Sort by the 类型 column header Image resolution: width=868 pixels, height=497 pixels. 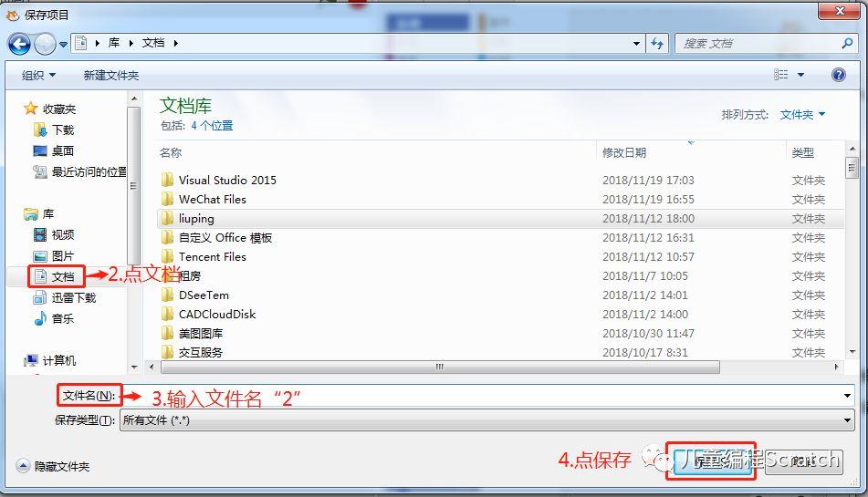click(x=802, y=152)
